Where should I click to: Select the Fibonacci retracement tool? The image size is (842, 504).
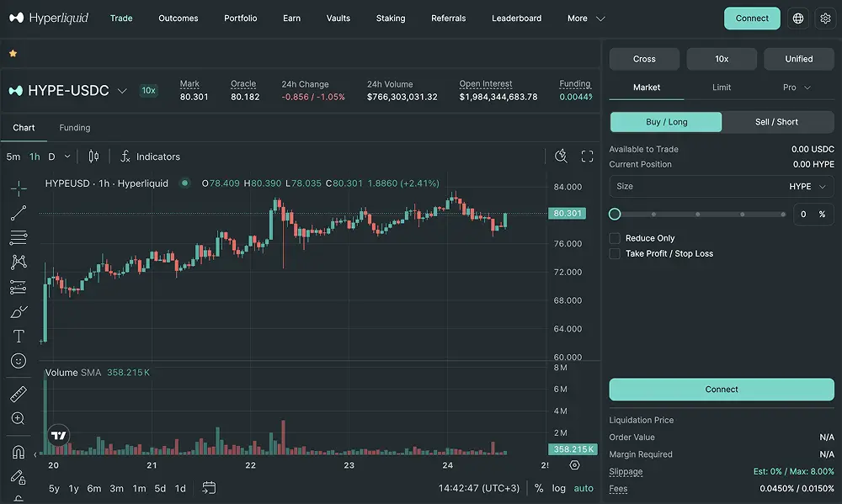click(x=19, y=237)
